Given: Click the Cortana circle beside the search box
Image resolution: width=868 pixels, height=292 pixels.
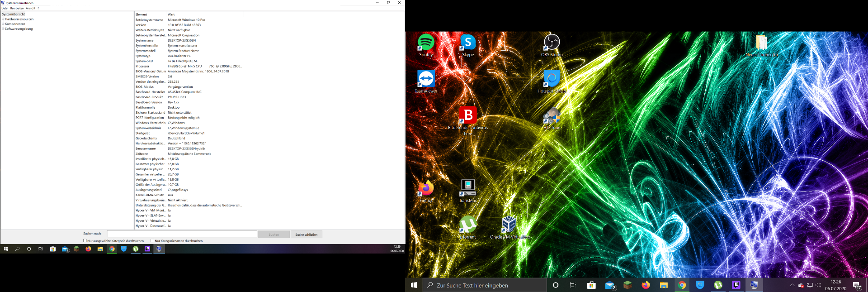Looking at the screenshot, I should click(556, 285).
